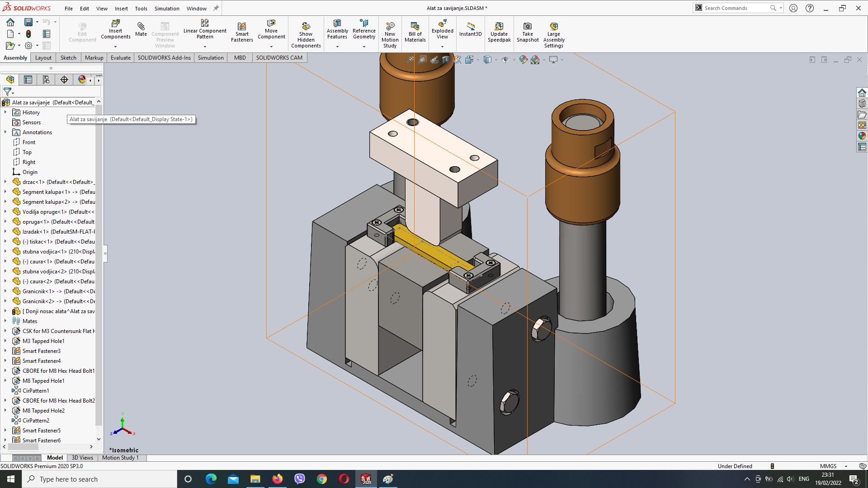
Task: Open the FeatureManager design tree tab
Action: (x=10, y=80)
